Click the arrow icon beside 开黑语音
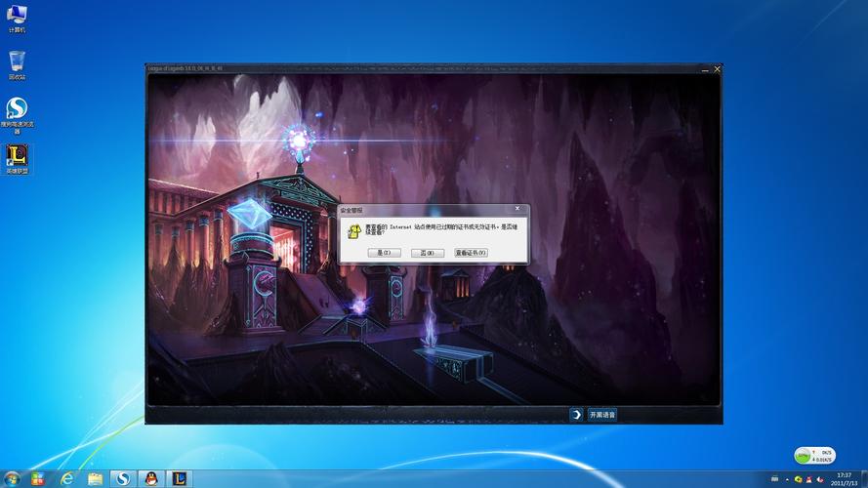The image size is (868, 488). [x=576, y=415]
